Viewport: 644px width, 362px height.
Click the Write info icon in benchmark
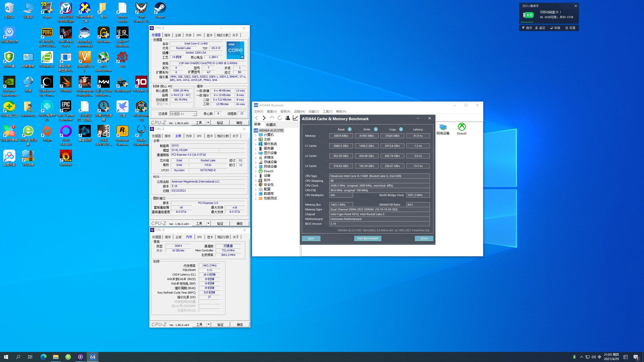click(x=376, y=129)
